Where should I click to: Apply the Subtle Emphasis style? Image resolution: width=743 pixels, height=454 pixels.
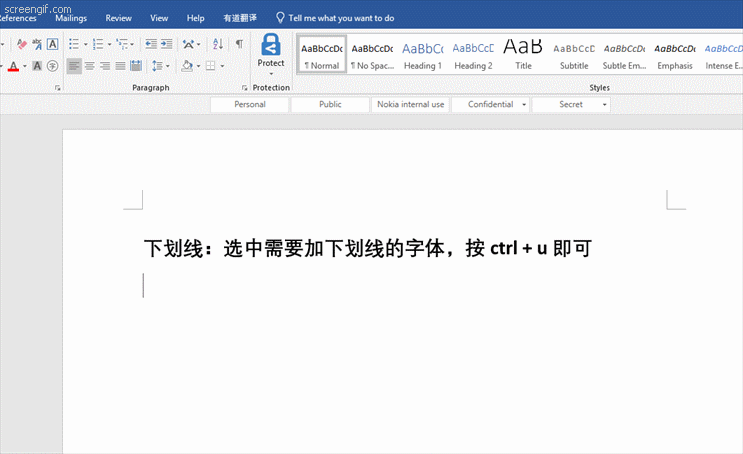point(625,54)
